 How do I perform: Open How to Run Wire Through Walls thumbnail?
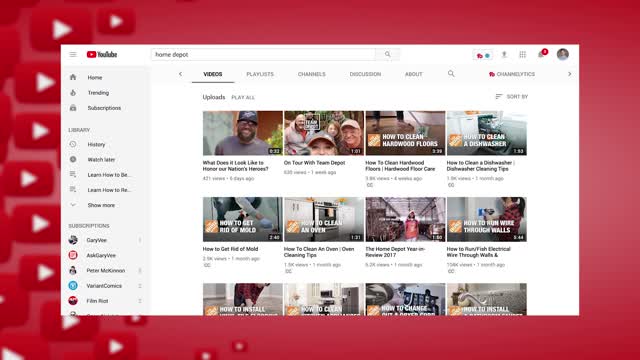point(487,219)
